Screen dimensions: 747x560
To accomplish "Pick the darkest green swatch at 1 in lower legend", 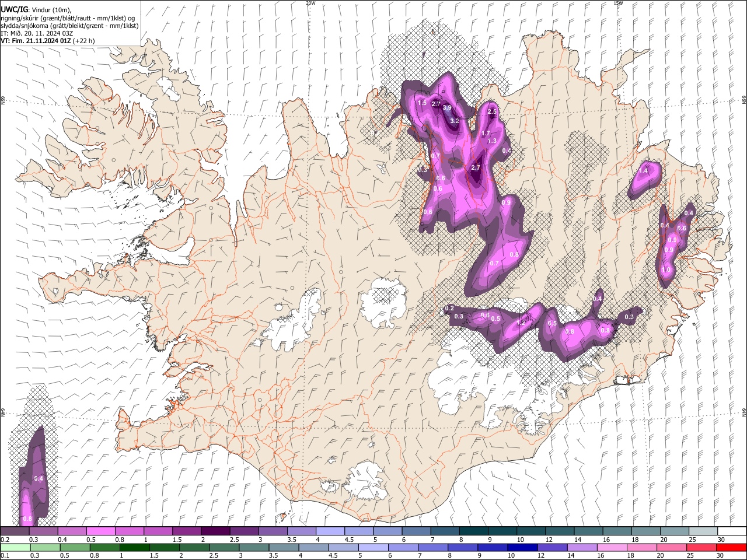I will tap(135, 547).
